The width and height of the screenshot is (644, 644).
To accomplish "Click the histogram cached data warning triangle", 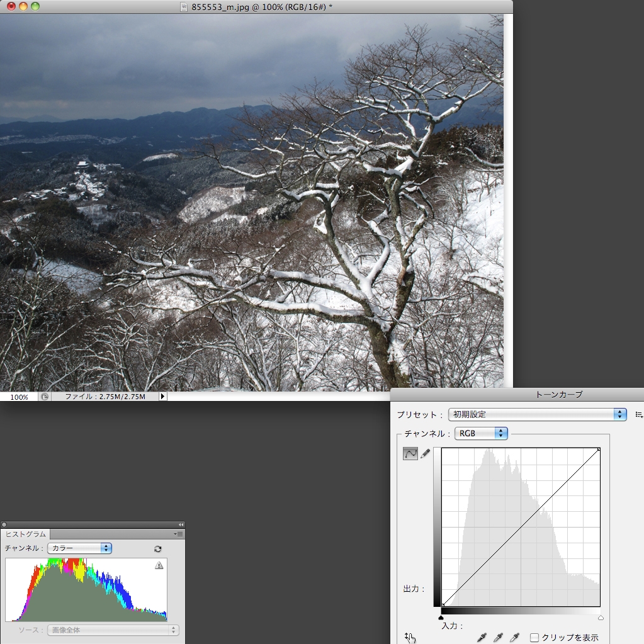I will pyautogui.click(x=159, y=565).
